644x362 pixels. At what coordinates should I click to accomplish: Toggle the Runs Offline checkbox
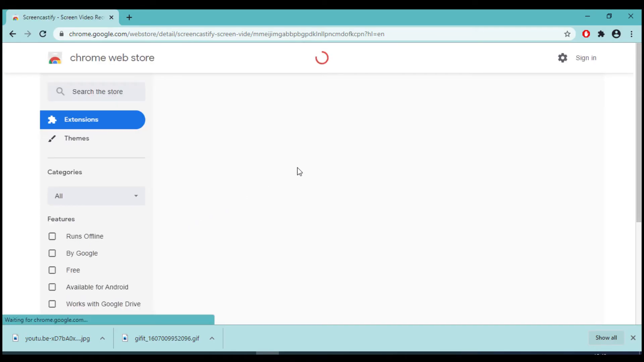pos(52,236)
